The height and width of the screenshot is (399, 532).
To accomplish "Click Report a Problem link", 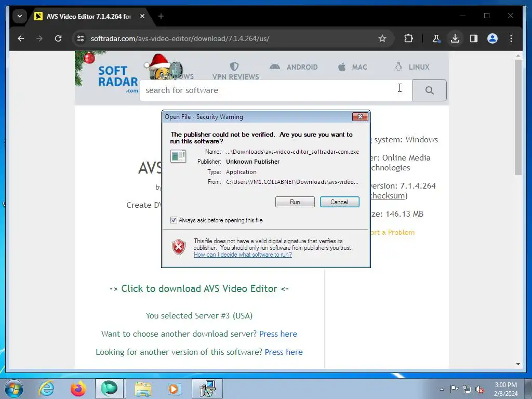I will (392, 232).
